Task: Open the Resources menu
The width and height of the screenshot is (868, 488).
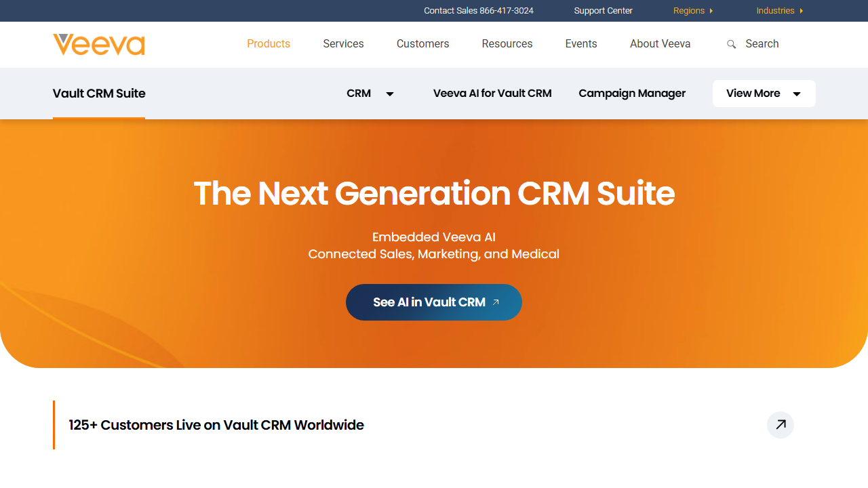Action: click(x=507, y=44)
